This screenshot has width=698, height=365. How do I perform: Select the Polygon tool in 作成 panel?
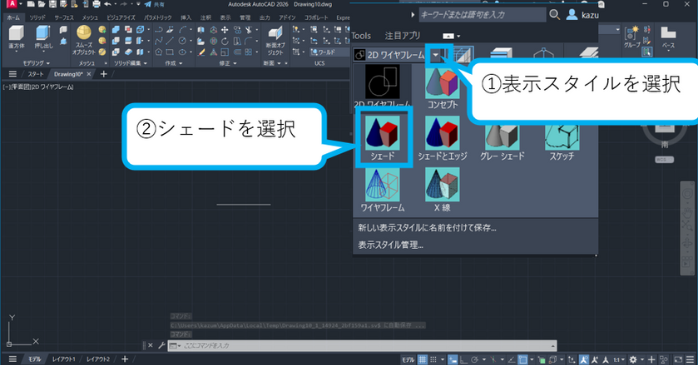(158, 52)
